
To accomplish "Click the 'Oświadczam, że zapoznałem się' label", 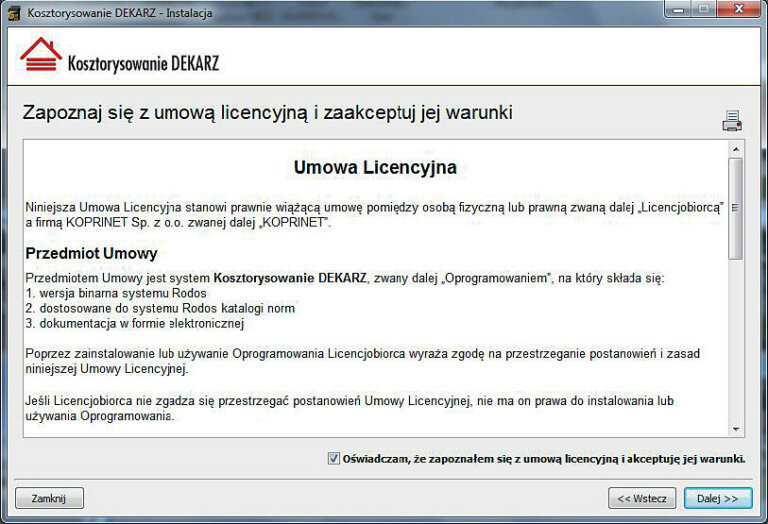I will (x=544, y=459).
